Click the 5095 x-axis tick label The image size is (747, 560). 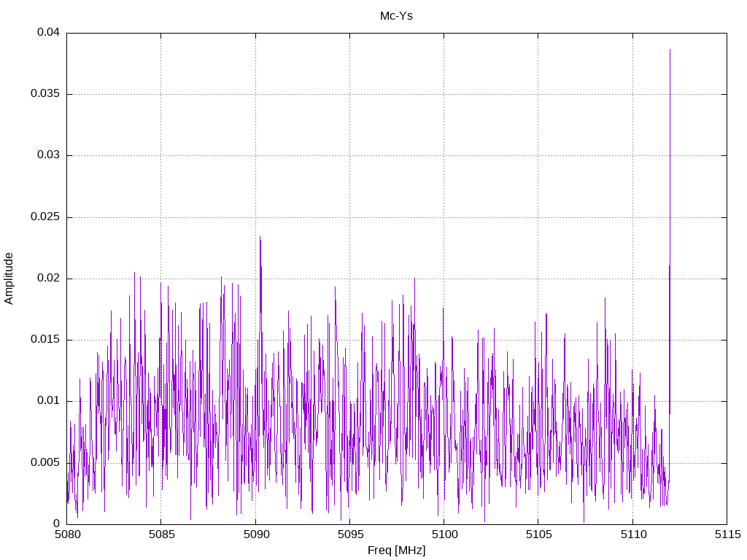coord(349,534)
